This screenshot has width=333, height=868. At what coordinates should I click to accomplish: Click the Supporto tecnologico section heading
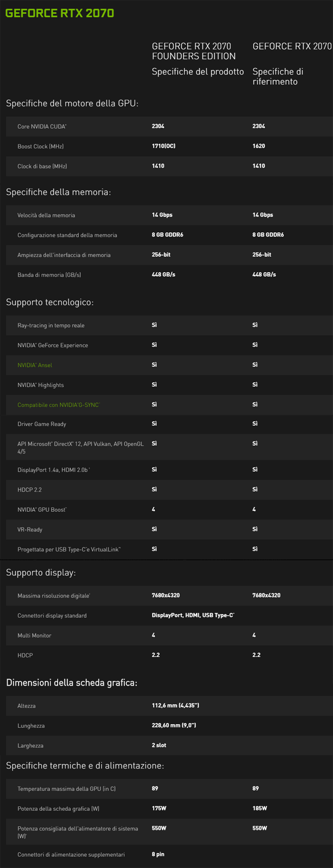(x=50, y=302)
